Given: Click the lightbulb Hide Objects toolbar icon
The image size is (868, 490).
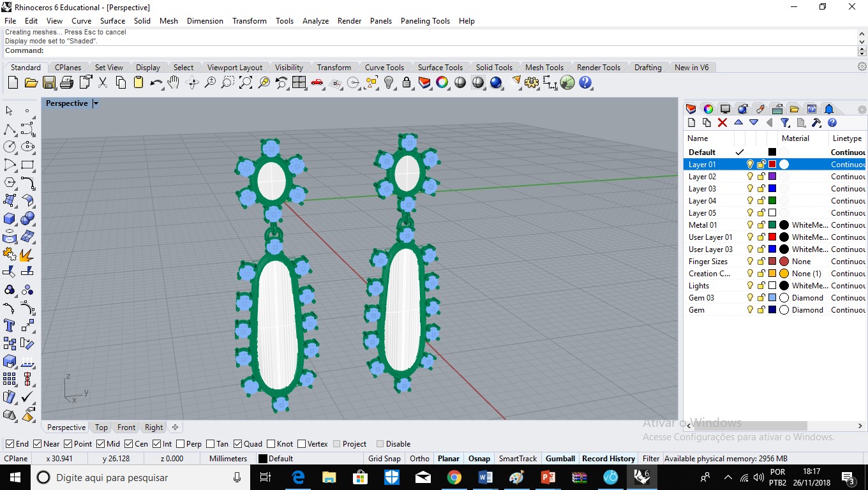Looking at the screenshot, I should pos(389,82).
